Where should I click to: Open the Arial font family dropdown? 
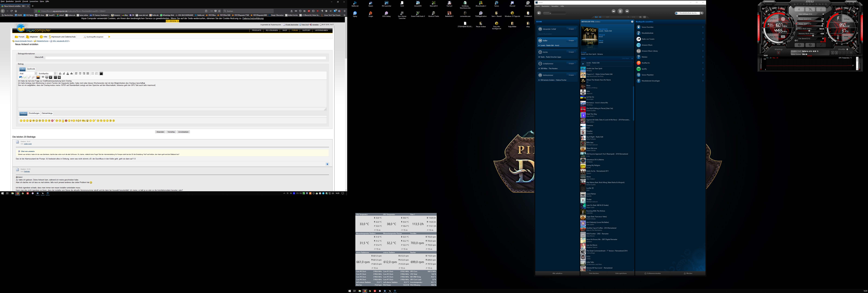pos(36,74)
